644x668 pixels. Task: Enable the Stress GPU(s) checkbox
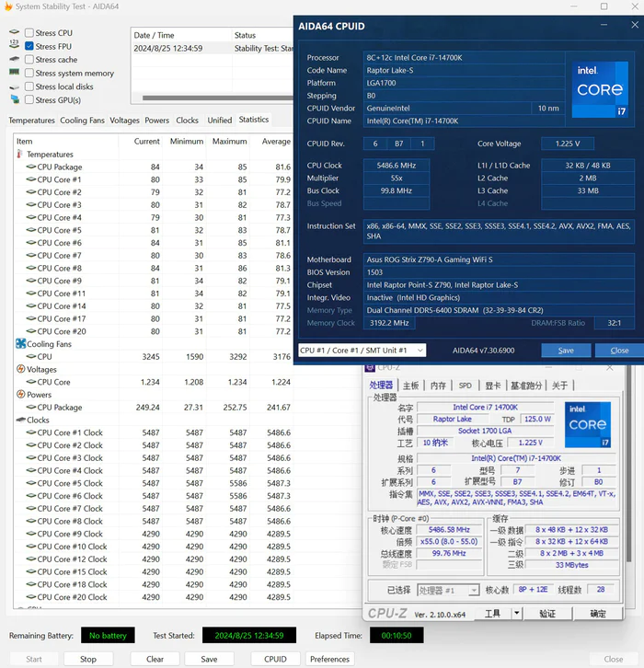(29, 99)
